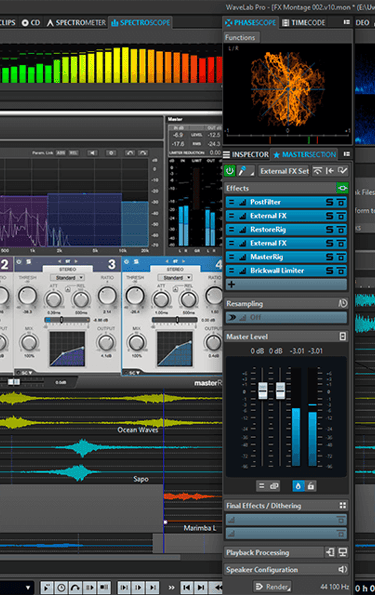This screenshot has width=375, height=595.
Task: Open the Standard mode dropdown on compressor band 3
Action: pos(68,278)
